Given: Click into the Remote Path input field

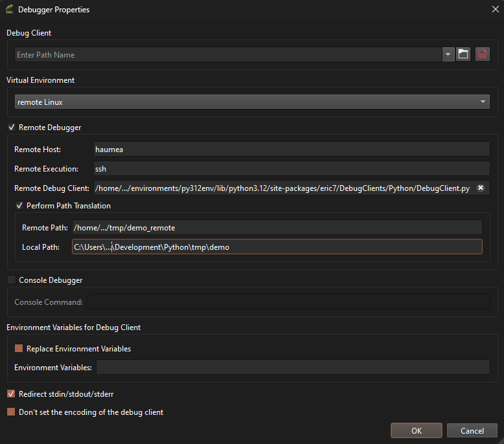Looking at the screenshot, I should pyautogui.click(x=277, y=227).
